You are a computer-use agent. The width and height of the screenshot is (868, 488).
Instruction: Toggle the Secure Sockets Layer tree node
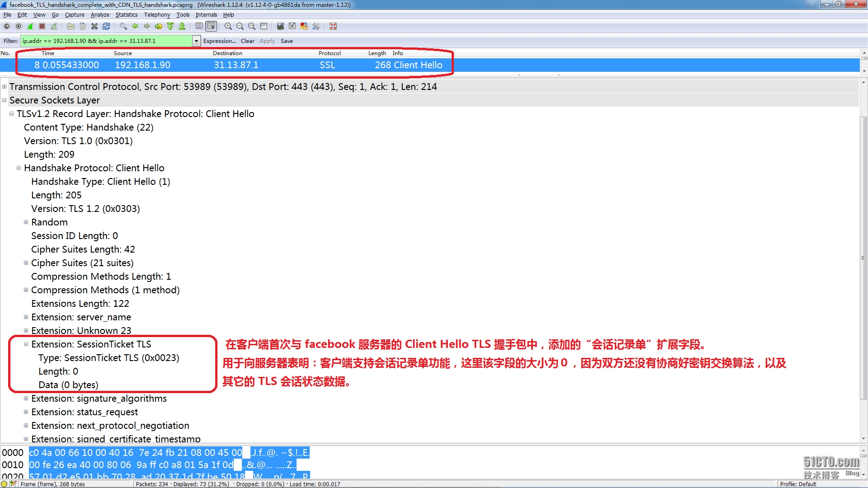(5, 100)
